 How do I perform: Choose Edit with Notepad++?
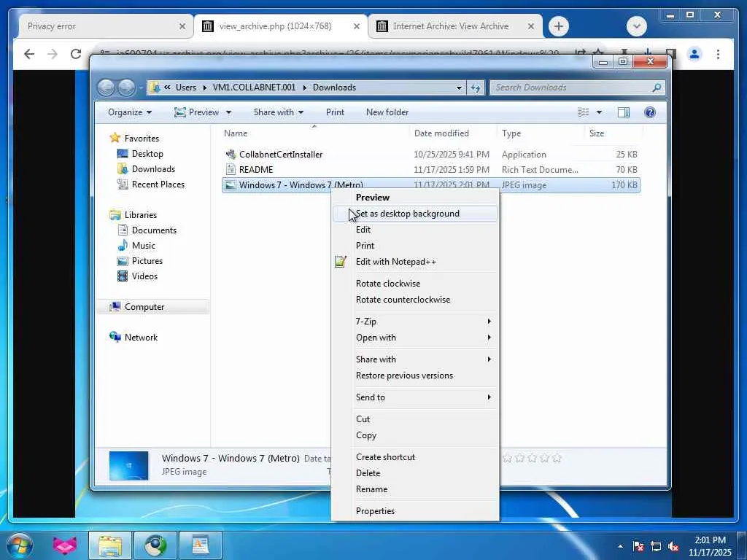pos(414,262)
